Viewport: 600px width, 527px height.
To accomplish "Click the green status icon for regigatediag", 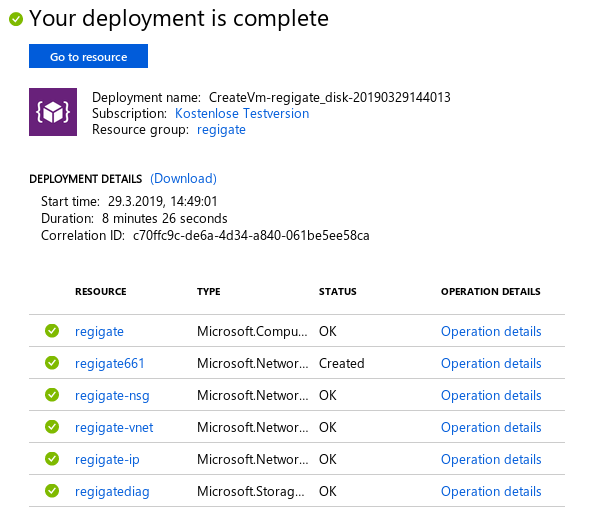I will pyautogui.click(x=52, y=491).
